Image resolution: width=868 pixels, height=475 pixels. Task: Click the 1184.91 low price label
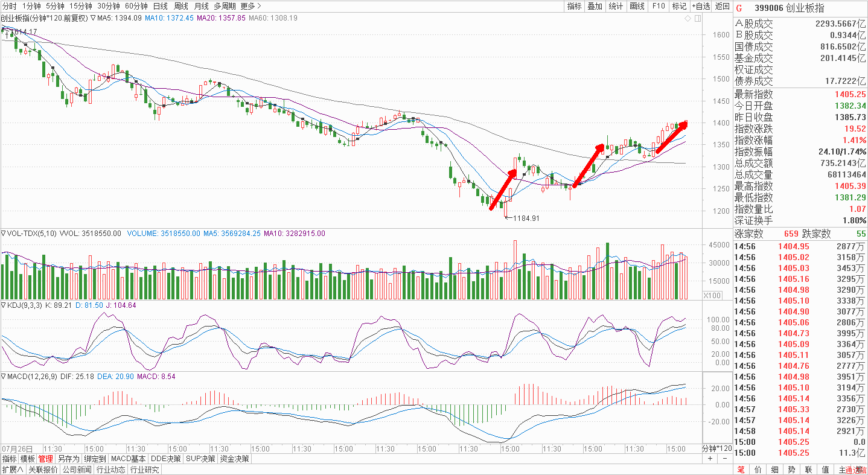click(526, 218)
